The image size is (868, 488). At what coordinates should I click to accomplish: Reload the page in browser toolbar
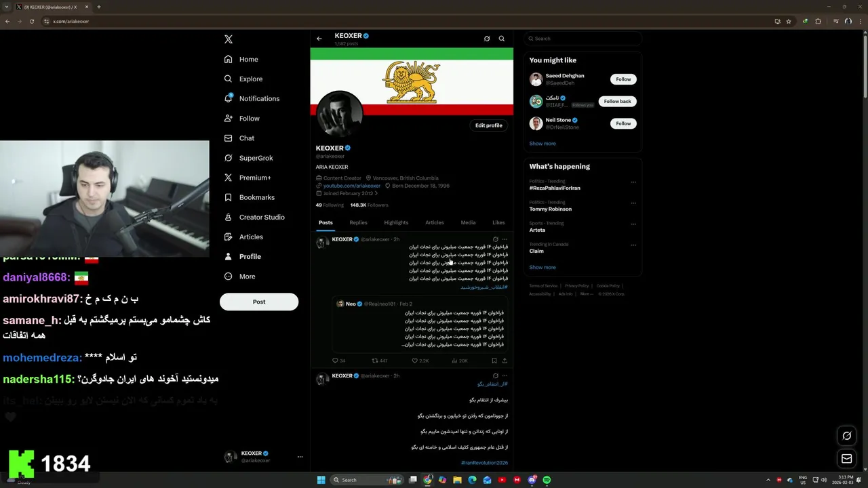(32, 21)
